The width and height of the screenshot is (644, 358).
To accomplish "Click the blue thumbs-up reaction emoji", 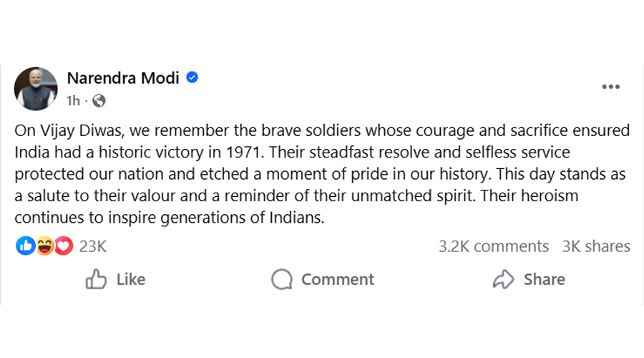I will click(x=25, y=246).
